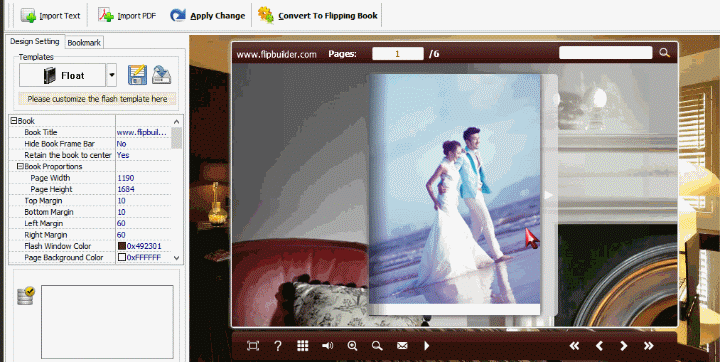Click the Left Margin row
The image size is (720, 362).
tap(90, 223)
